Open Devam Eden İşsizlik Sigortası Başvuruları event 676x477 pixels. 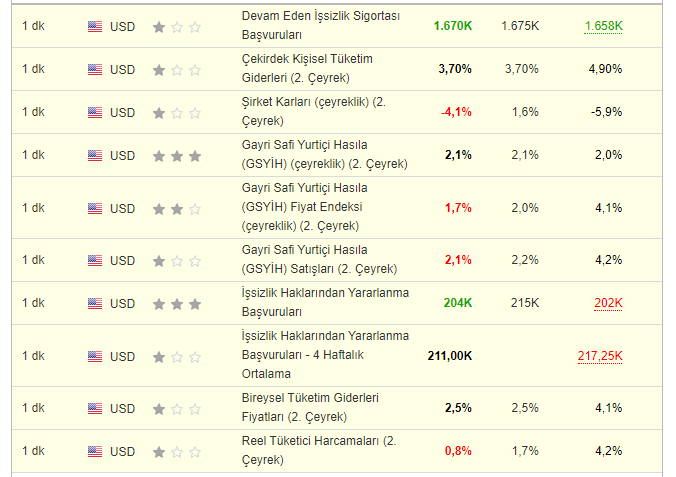pyautogui.click(x=321, y=26)
